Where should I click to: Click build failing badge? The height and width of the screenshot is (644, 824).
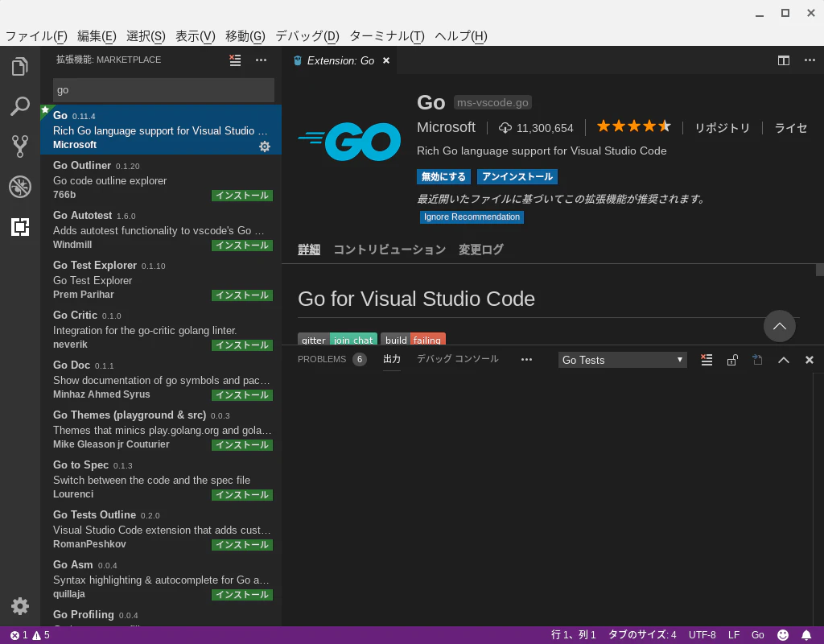(413, 340)
